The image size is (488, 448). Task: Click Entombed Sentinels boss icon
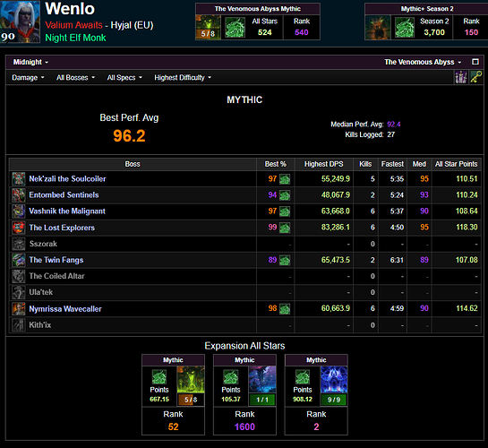pyautogui.click(x=19, y=195)
